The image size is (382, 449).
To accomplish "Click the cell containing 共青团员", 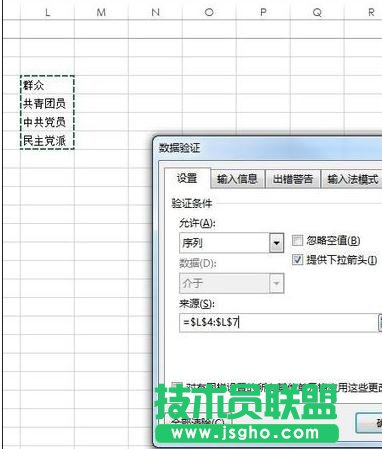I will point(47,104).
